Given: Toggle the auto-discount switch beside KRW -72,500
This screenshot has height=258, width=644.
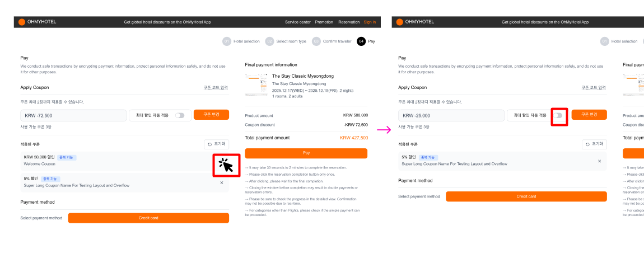Looking at the screenshot, I should tap(179, 115).
